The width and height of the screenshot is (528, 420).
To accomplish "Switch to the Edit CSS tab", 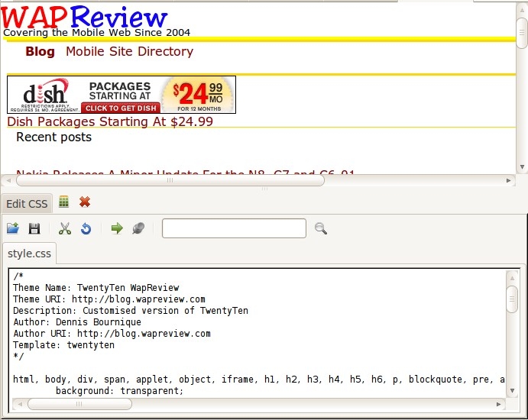I will [27, 204].
